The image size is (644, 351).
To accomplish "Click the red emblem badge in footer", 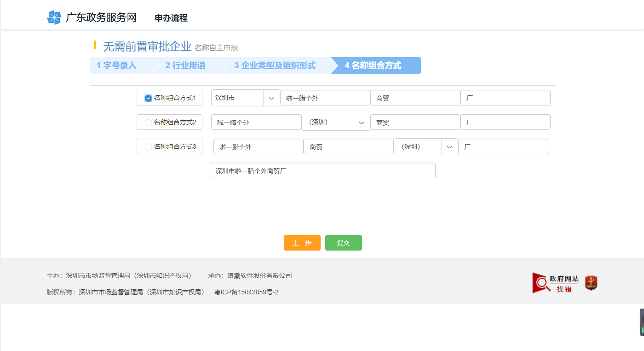I will click(591, 282).
